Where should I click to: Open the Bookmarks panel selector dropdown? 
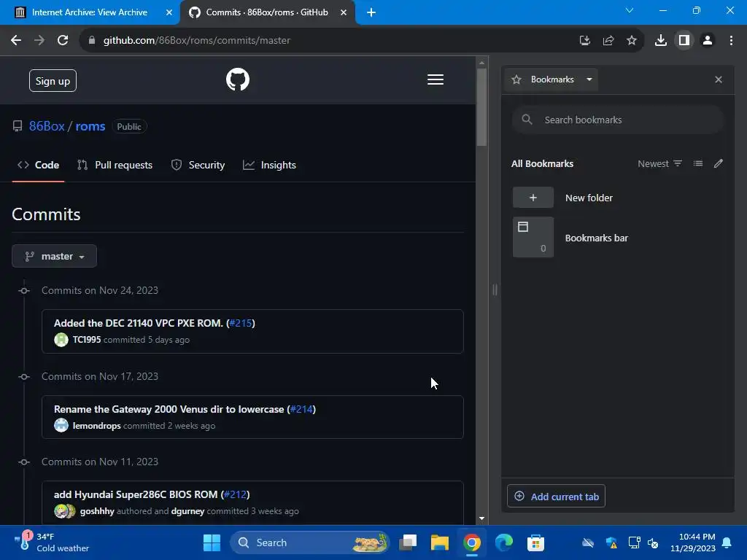pos(552,79)
